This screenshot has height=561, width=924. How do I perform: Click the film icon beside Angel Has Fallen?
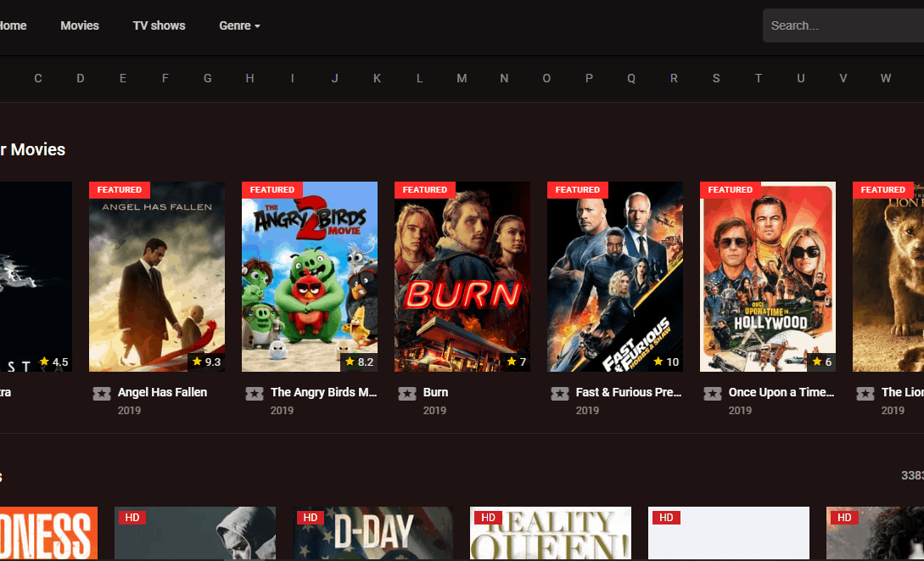click(102, 394)
